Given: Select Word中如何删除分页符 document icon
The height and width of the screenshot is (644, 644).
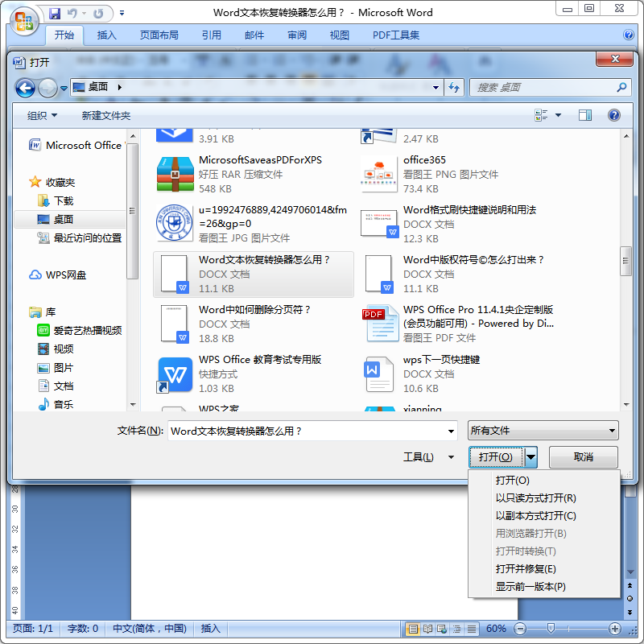Looking at the screenshot, I should (175, 324).
